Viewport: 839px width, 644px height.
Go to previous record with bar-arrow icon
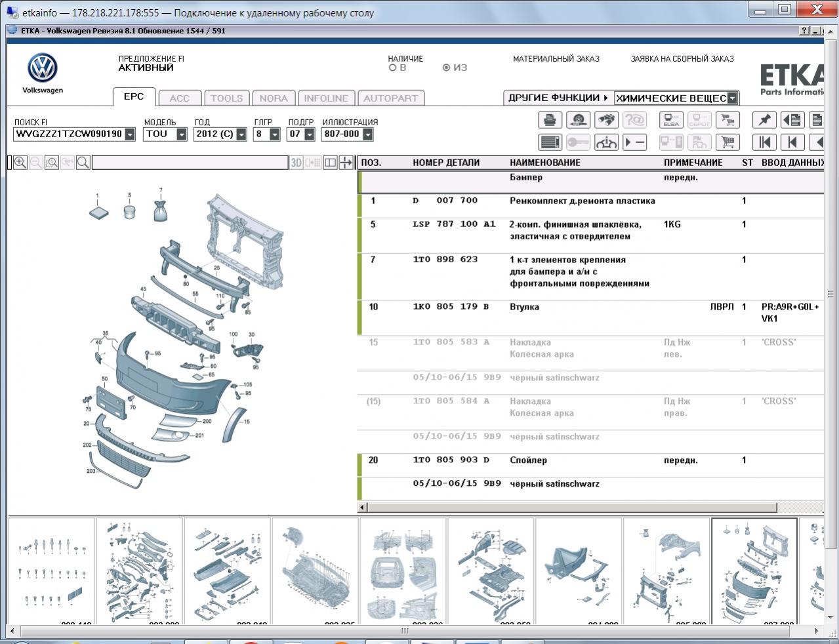pos(792,142)
